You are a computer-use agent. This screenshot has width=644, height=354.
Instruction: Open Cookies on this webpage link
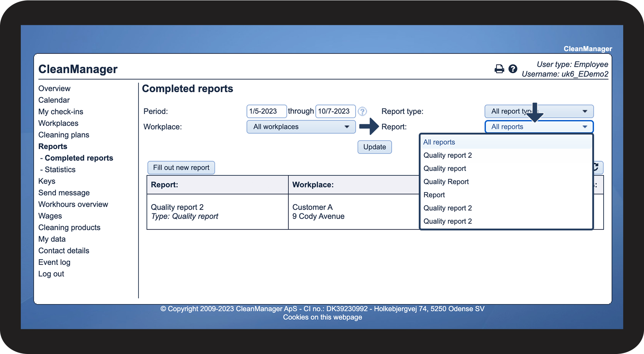[x=323, y=317]
